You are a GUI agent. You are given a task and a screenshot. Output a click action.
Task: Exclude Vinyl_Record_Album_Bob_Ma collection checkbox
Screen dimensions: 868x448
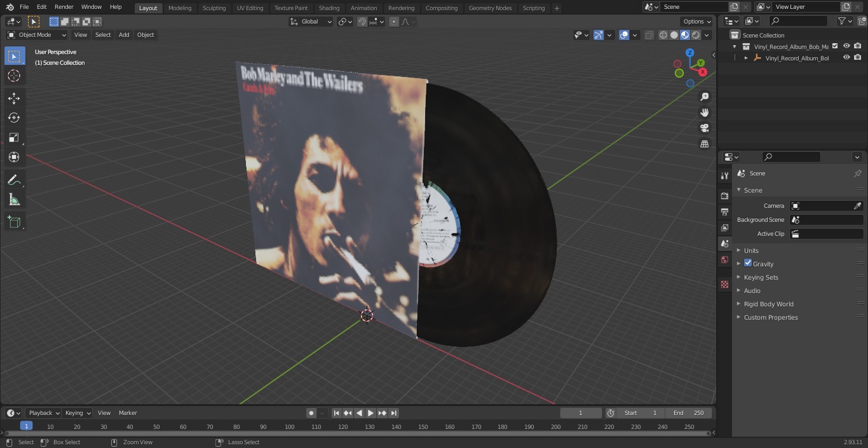click(x=835, y=46)
